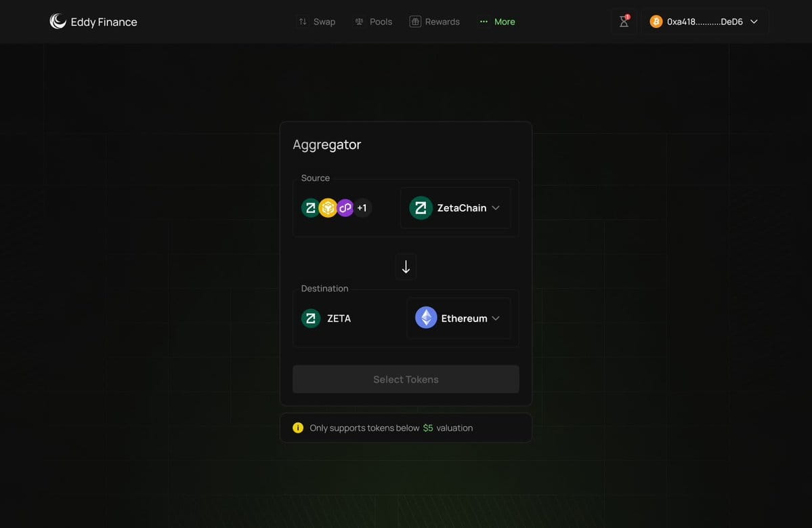Swap source and destination with the arrow

[406, 267]
